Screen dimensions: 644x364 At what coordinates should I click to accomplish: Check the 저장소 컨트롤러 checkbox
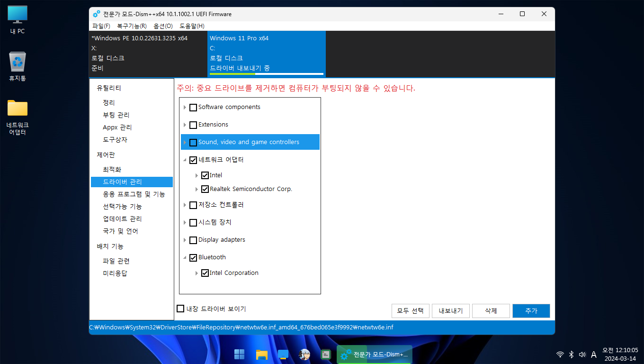193,205
